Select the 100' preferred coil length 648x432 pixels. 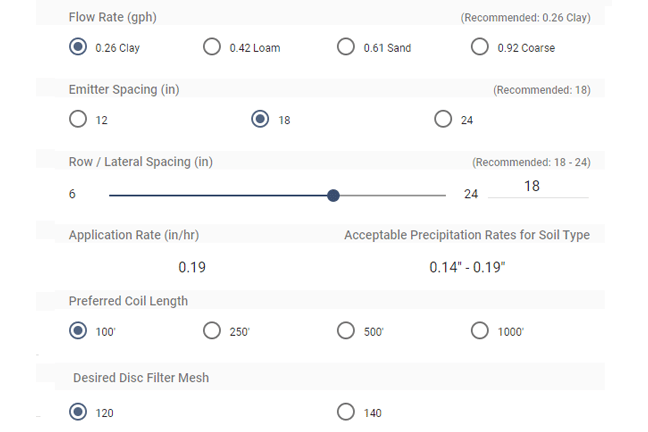(78, 331)
